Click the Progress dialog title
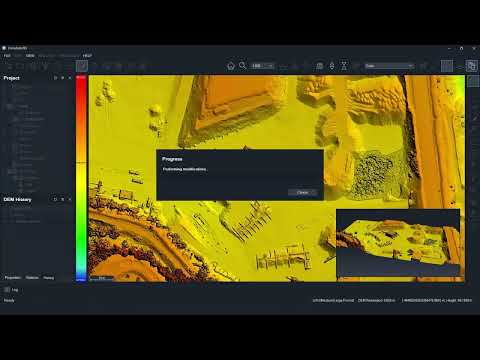Viewport: 480px width, 360px height. click(172, 159)
